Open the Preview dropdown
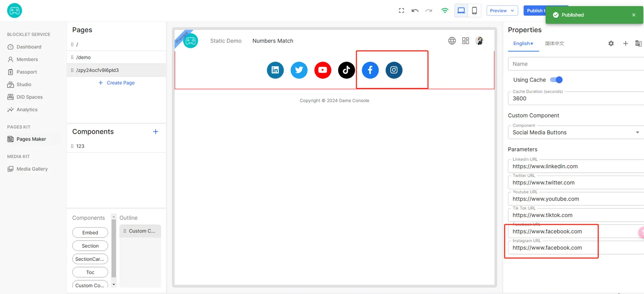 pyautogui.click(x=502, y=11)
